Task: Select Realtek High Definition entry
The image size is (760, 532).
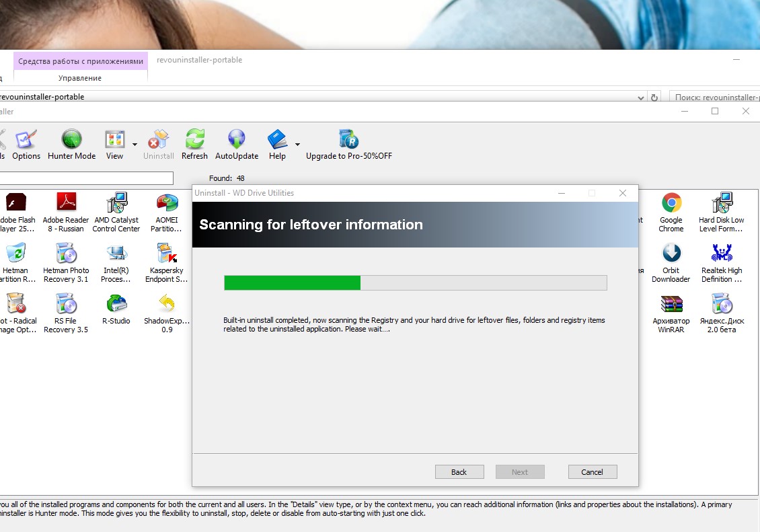Action: point(721,262)
